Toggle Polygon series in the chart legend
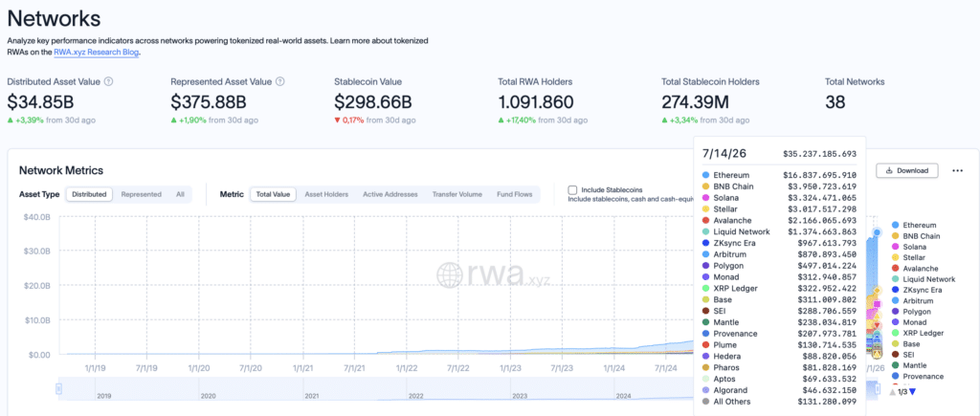The height and width of the screenshot is (416, 980). click(x=911, y=312)
